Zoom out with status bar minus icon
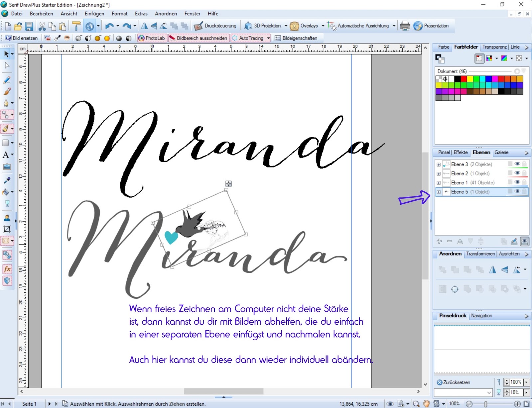The image size is (532, 408). tap(469, 404)
